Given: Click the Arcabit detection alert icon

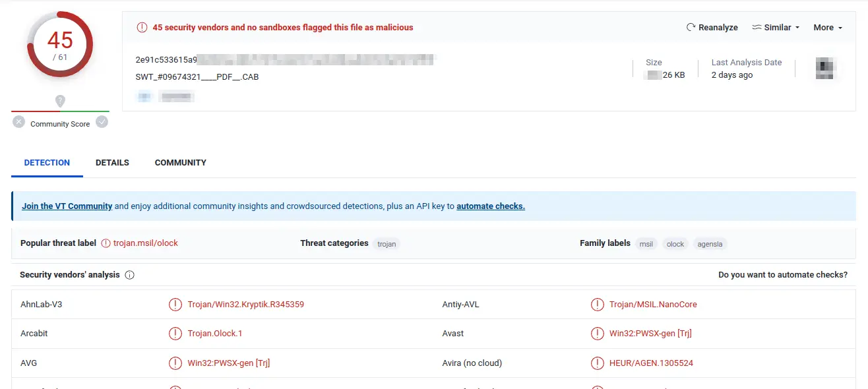Looking at the screenshot, I should (x=175, y=334).
